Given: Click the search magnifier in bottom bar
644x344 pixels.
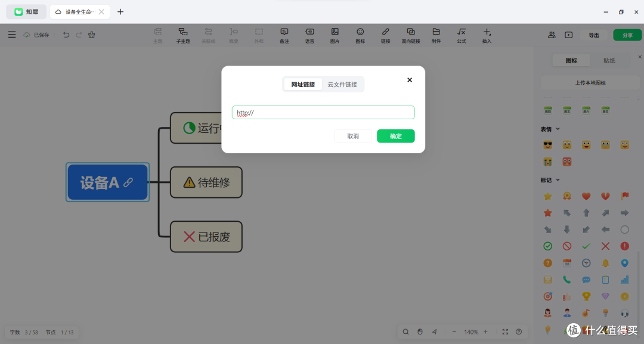Looking at the screenshot, I should coord(405,332).
